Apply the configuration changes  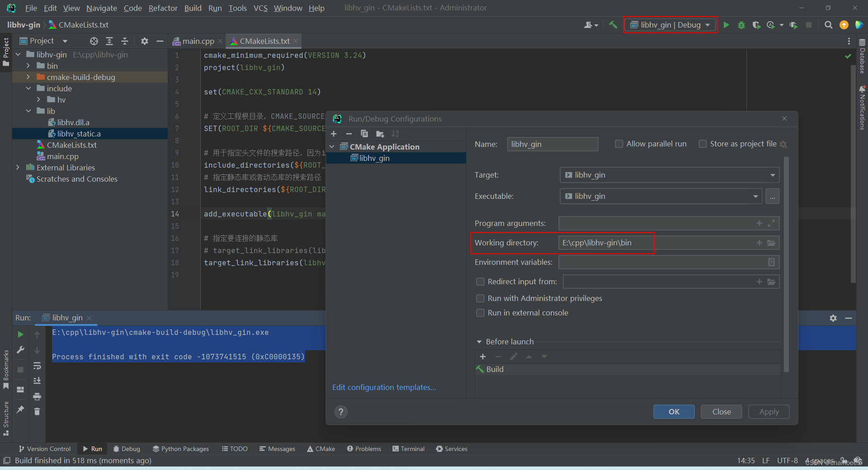coord(768,412)
